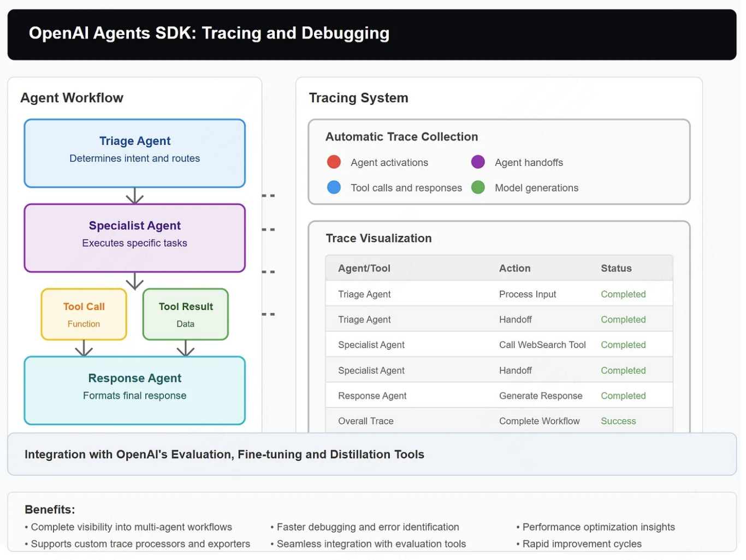
Task: Click the 'Process Input' action cell
Action: (527, 294)
